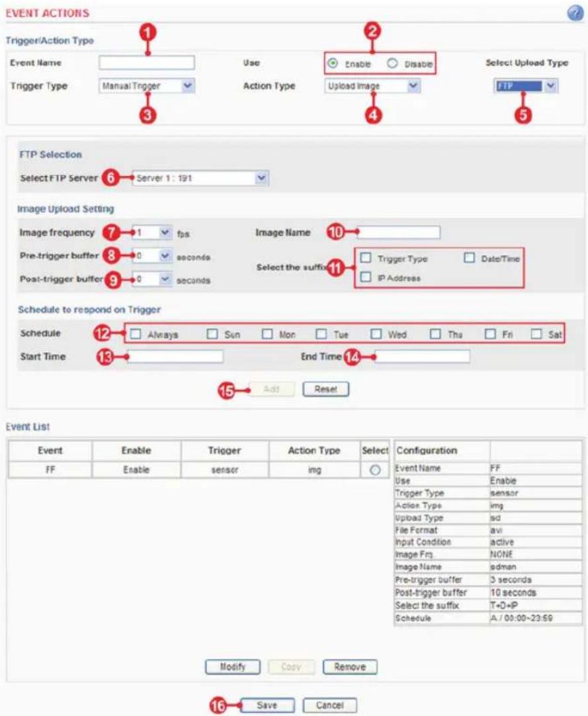Click the 'sd' Upload Type value

click(495, 518)
